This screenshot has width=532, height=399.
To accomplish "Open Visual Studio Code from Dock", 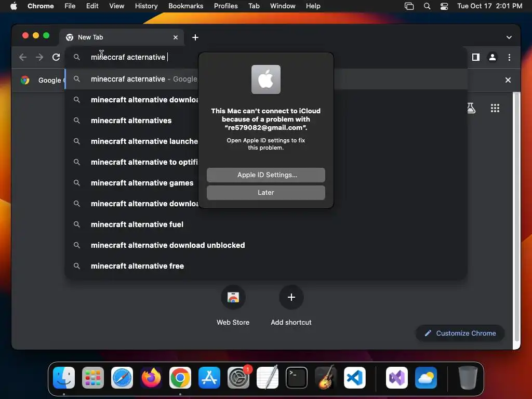I will tap(354, 378).
